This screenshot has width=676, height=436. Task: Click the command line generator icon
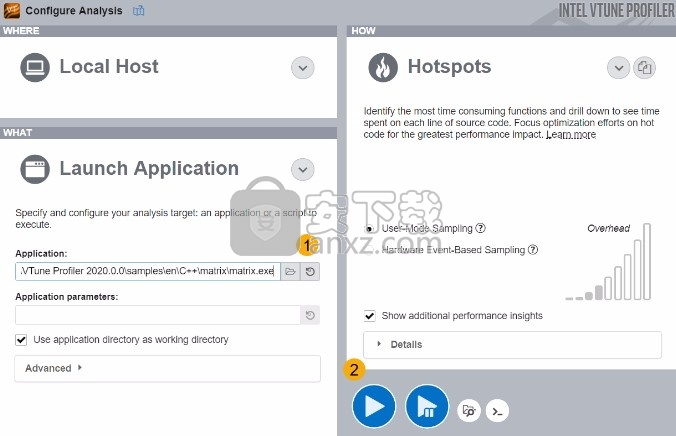click(498, 411)
